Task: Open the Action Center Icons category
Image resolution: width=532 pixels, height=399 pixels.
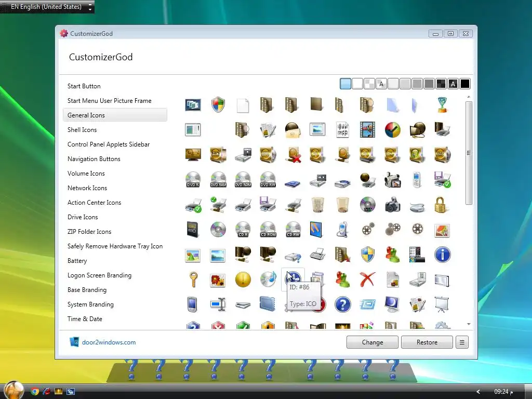Action: coord(115,203)
